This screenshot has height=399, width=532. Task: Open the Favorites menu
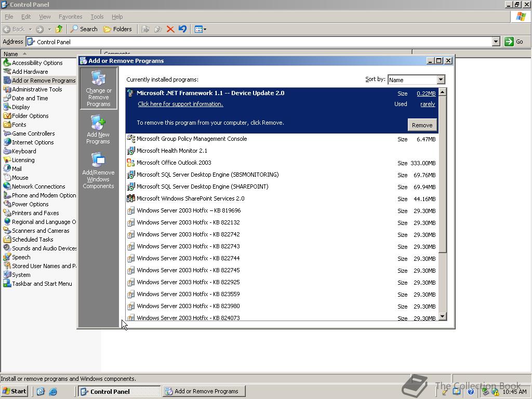pyautogui.click(x=70, y=17)
